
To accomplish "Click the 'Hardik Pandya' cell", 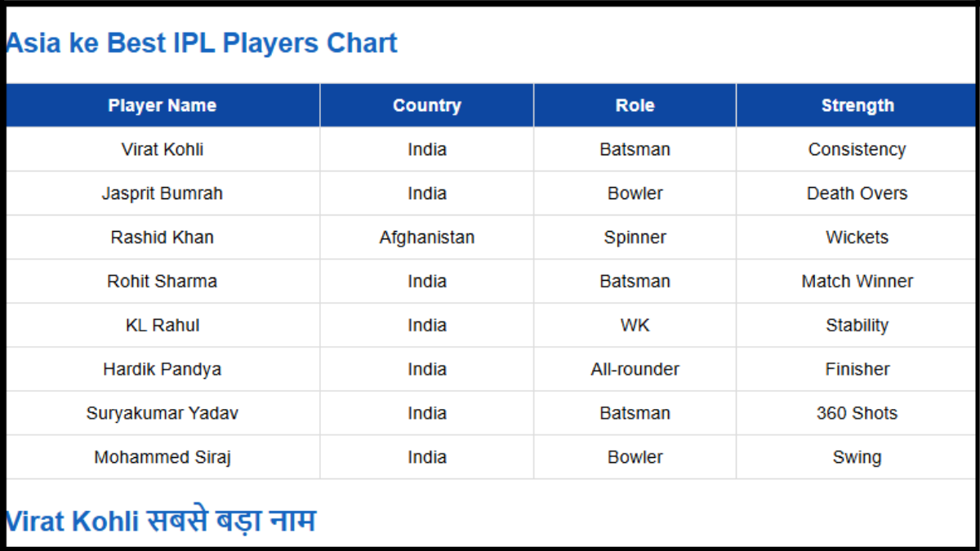I will (x=162, y=369).
